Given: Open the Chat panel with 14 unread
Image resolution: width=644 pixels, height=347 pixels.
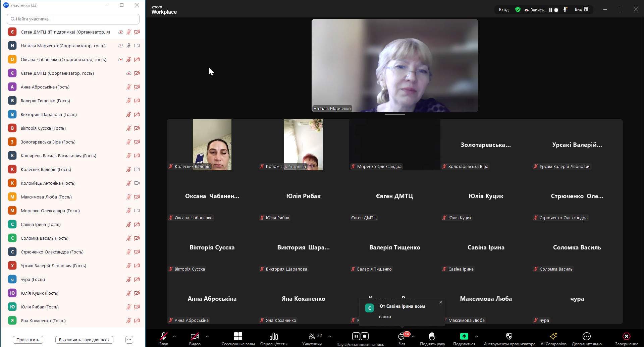Looking at the screenshot, I should pos(402,337).
